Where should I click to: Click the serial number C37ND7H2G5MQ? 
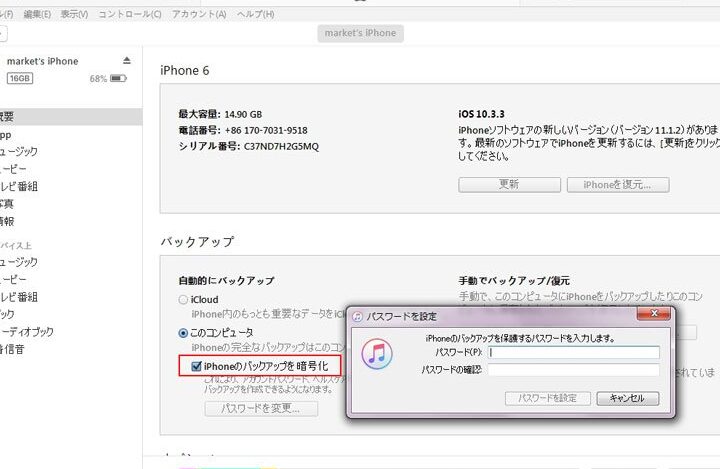pos(281,147)
